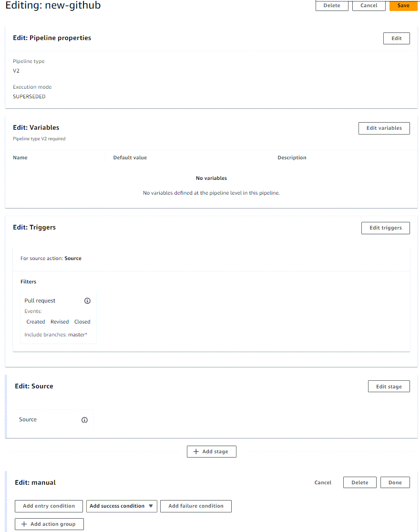Viewport: 420px width, 532px height.
Task: Select the Created pull request event
Action: tap(35, 322)
